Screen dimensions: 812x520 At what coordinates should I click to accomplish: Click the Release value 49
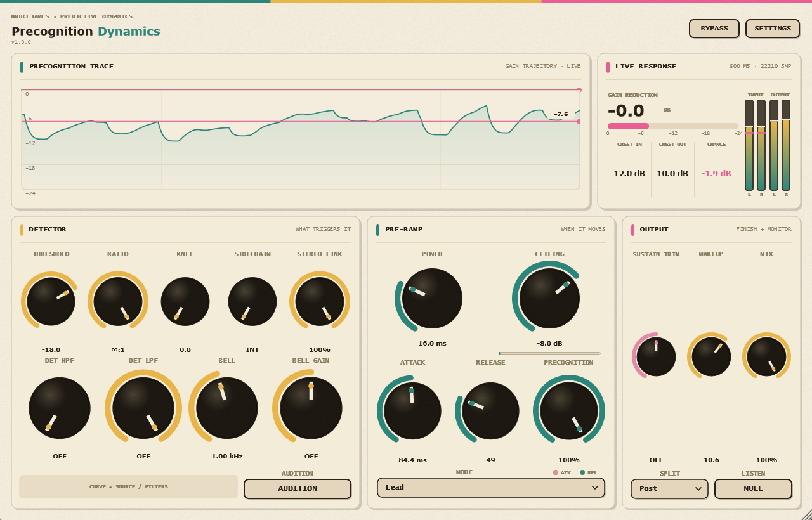coord(490,460)
